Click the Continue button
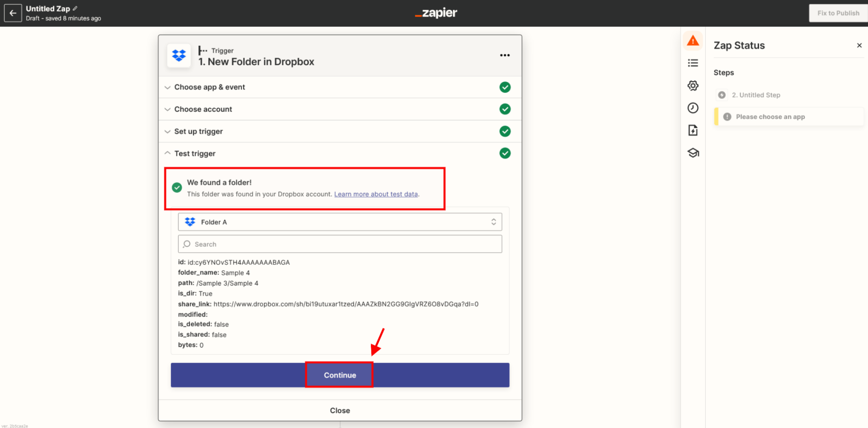Image resolution: width=868 pixels, height=428 pixels. [x=339, y=375]
